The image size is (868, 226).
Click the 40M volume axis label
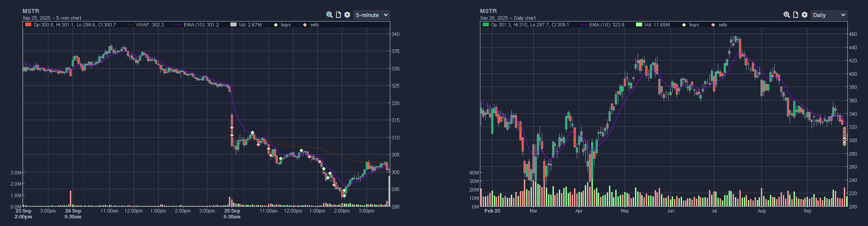(474, 172)
